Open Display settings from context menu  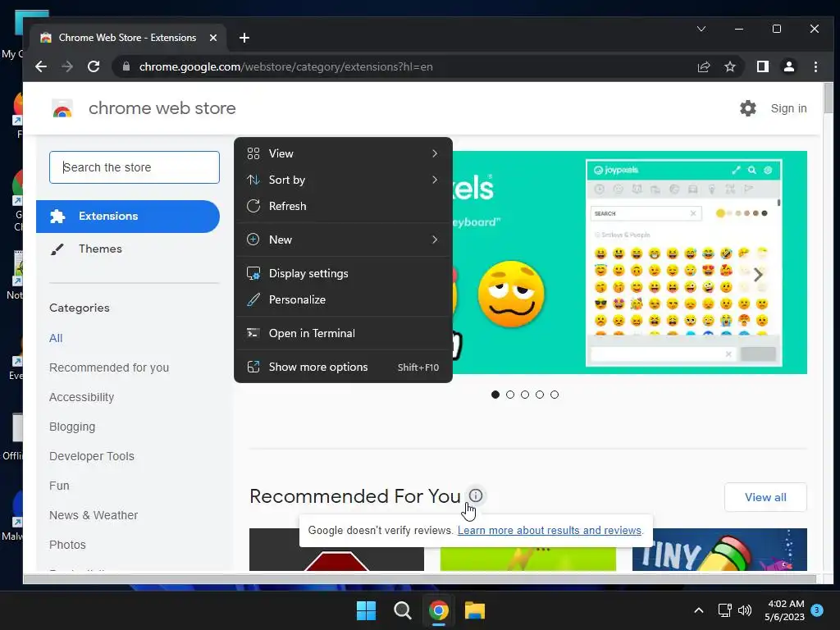click(344, 273)
